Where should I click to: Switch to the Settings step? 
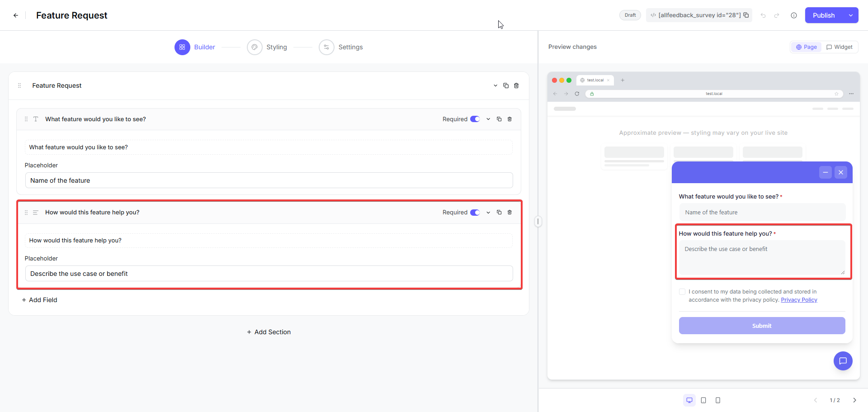click(x=341, y=47)
